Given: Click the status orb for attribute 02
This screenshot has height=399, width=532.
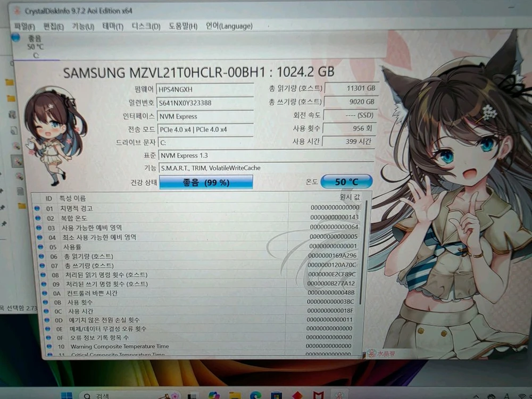Looking at the screenshot, I should (x=38, y=218).
